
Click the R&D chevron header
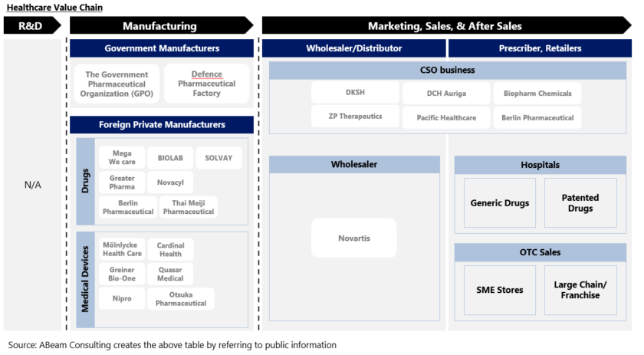pos(31,26)
